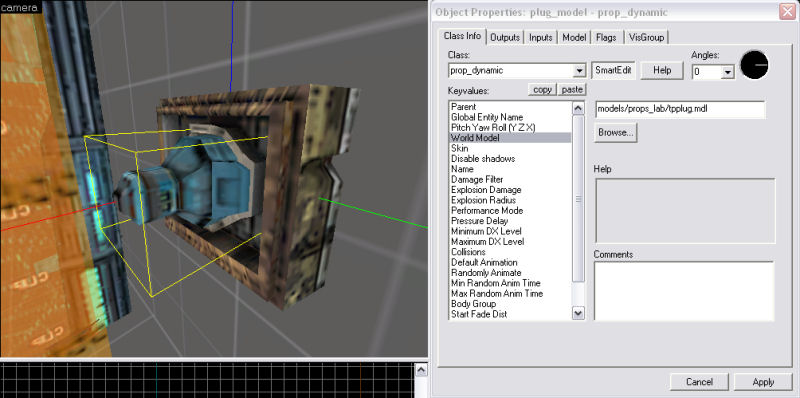Click keyvalues list scroll down arrow

tap(578, 313)
